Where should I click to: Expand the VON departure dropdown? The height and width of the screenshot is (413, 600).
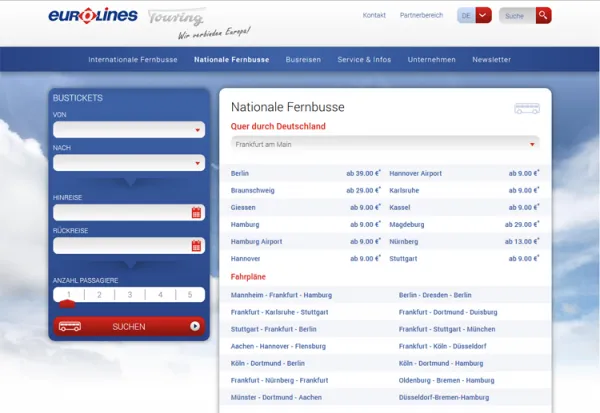129,130
